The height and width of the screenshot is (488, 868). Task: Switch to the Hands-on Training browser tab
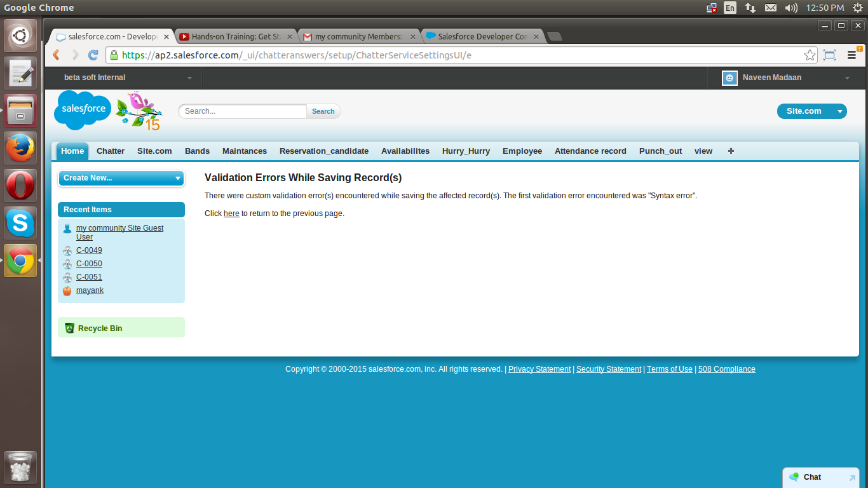[234, 37]
